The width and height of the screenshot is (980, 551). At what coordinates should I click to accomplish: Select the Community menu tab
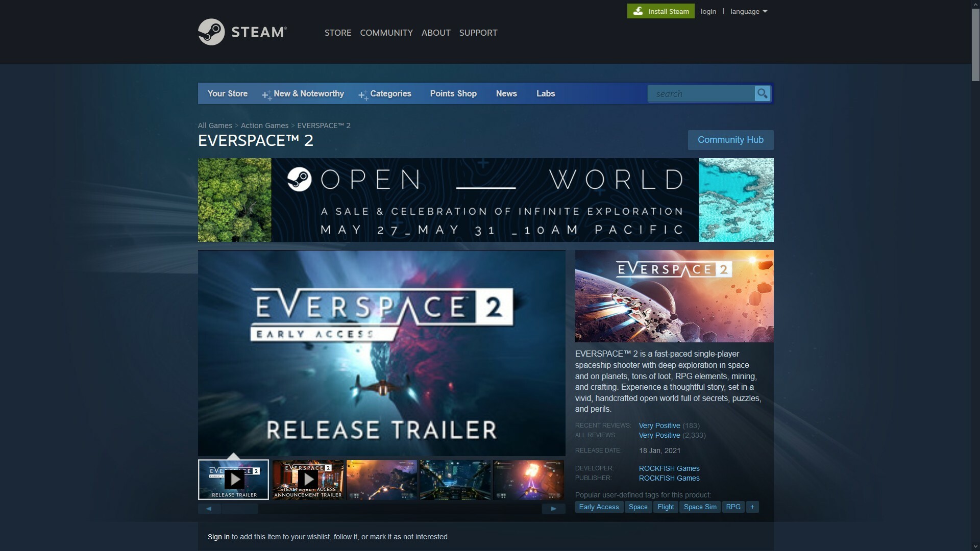point(386,32)
